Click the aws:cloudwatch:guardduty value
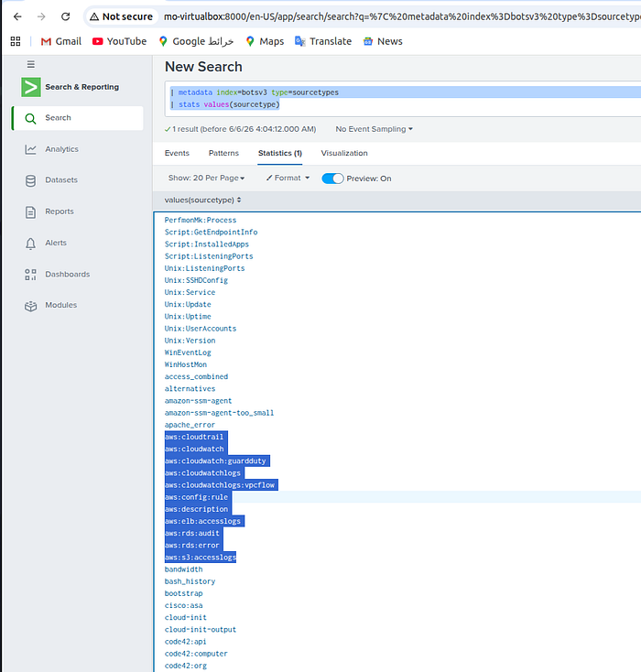 coord(215,461)
